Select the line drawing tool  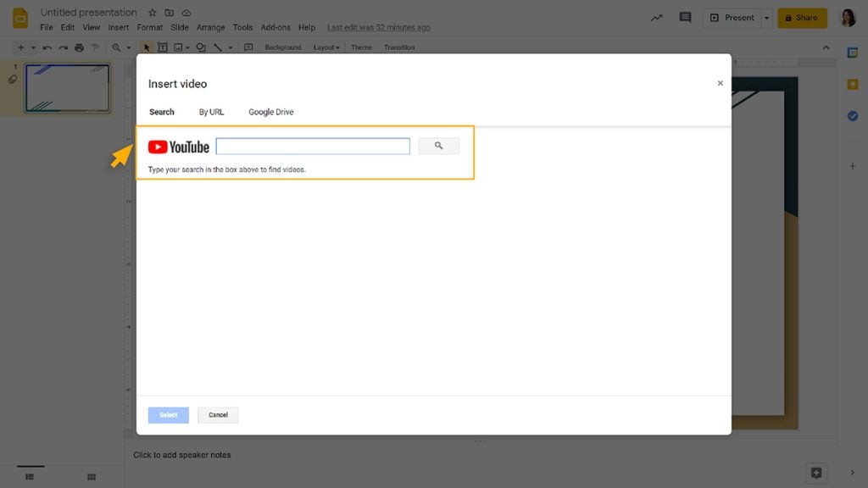(x=219, y=47)
